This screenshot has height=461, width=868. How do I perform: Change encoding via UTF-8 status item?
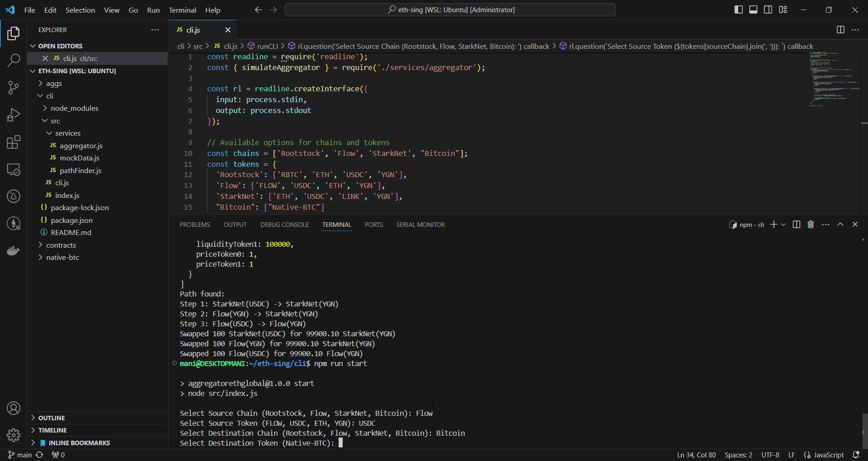pyautogui.click(x=770, y=455)
